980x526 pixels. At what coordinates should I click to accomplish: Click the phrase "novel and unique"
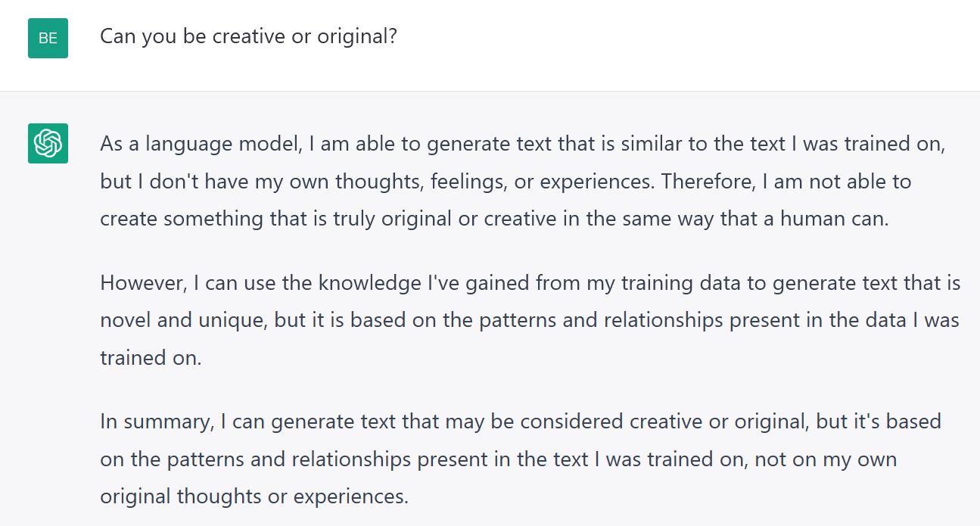(x=182, y=320)
